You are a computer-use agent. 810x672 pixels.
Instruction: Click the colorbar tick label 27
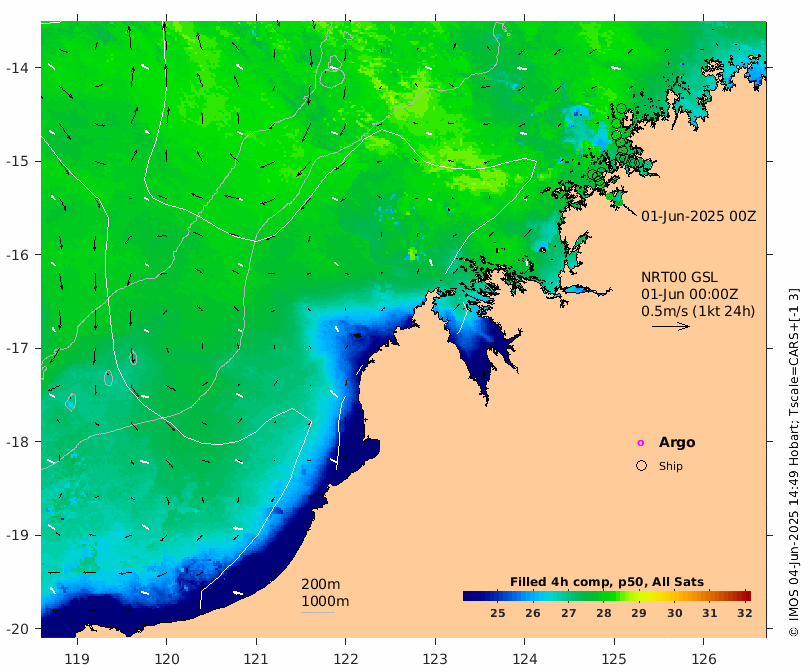pyautogui.click(x=568, y=613)
